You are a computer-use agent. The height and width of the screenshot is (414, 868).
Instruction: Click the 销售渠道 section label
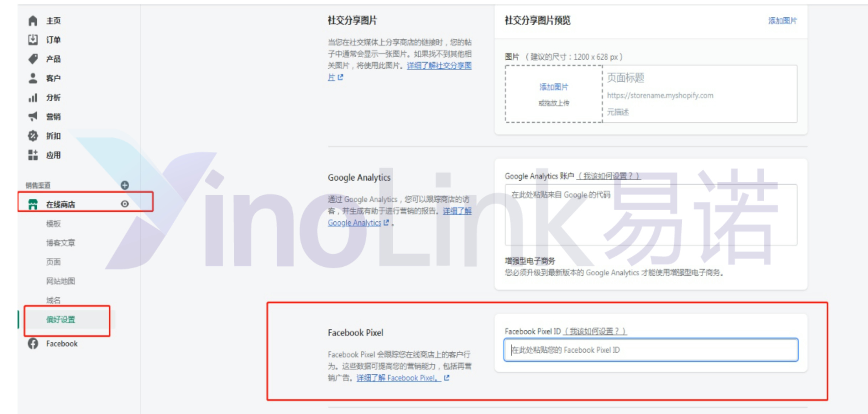pos(38,185)
